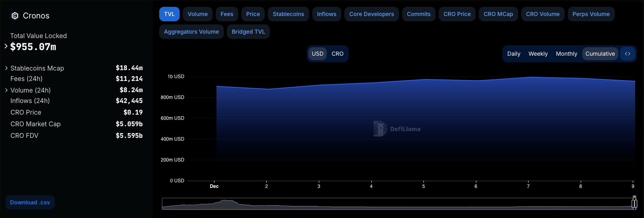Screen dimensions: 644x218
Task: Click the CRO FDV label
Action: tap(24, 135)
